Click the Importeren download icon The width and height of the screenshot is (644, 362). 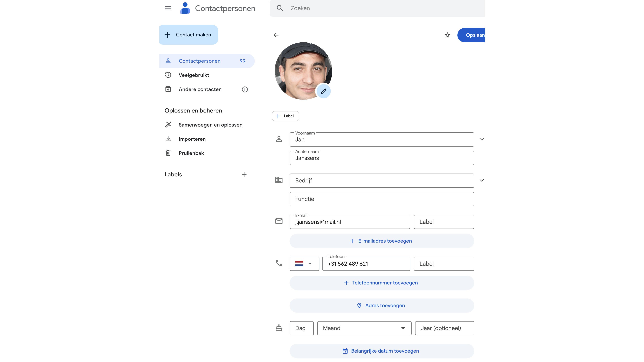tap(168, 139)
